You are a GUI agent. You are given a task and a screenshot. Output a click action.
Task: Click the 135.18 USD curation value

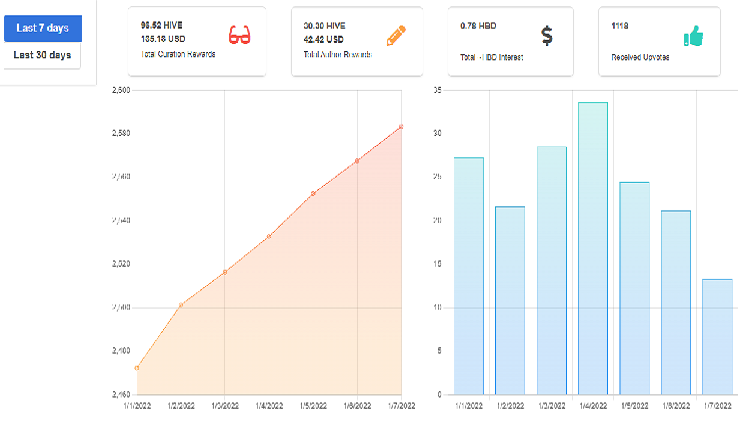point(163,39)
